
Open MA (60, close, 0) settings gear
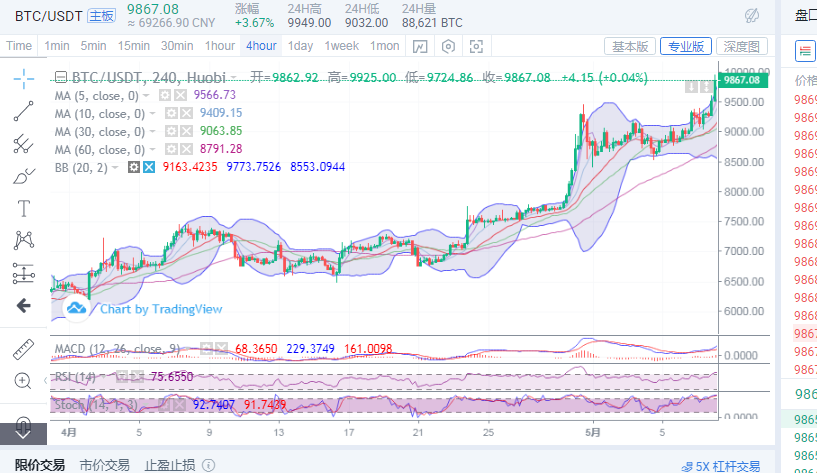(171, 150)
